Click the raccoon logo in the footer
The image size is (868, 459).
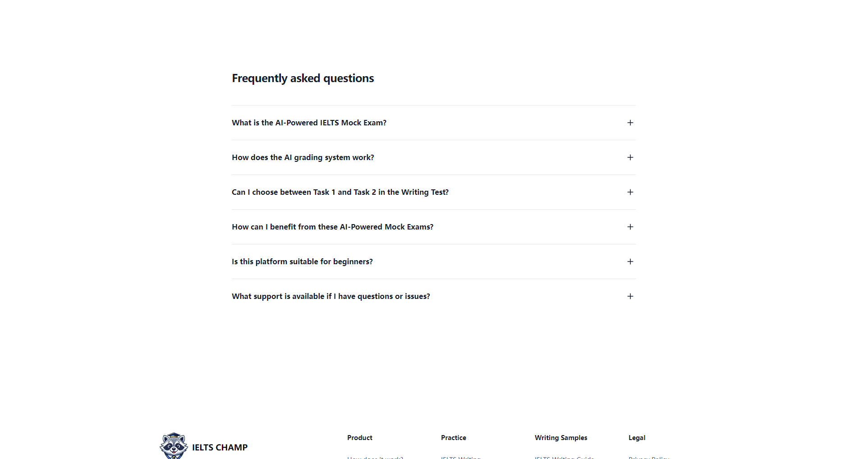click(174, 446)
